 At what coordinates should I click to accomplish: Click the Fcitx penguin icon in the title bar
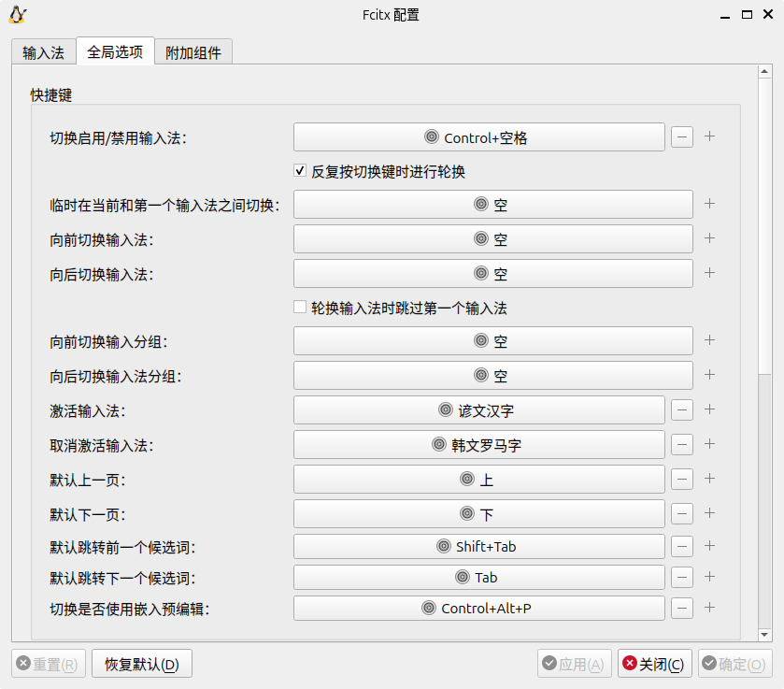coord(18,15)
